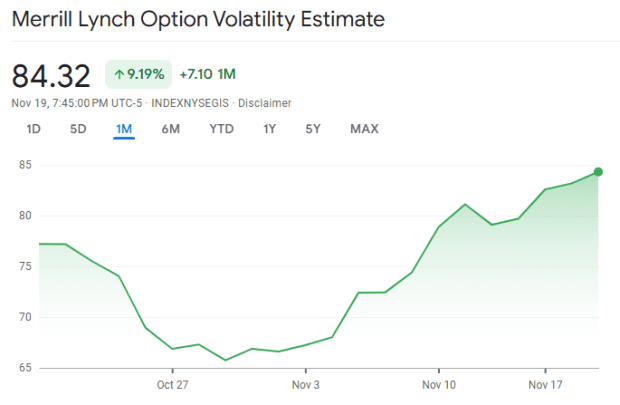Click the Oct 27 date axis label
The height and width of the screenshot is (405, 620).
[172, 384]
